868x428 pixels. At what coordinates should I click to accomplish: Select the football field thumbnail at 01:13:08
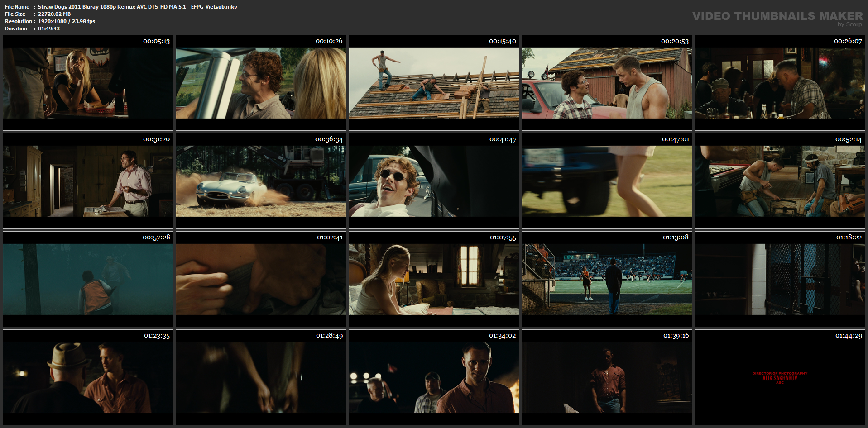[607, 279]
